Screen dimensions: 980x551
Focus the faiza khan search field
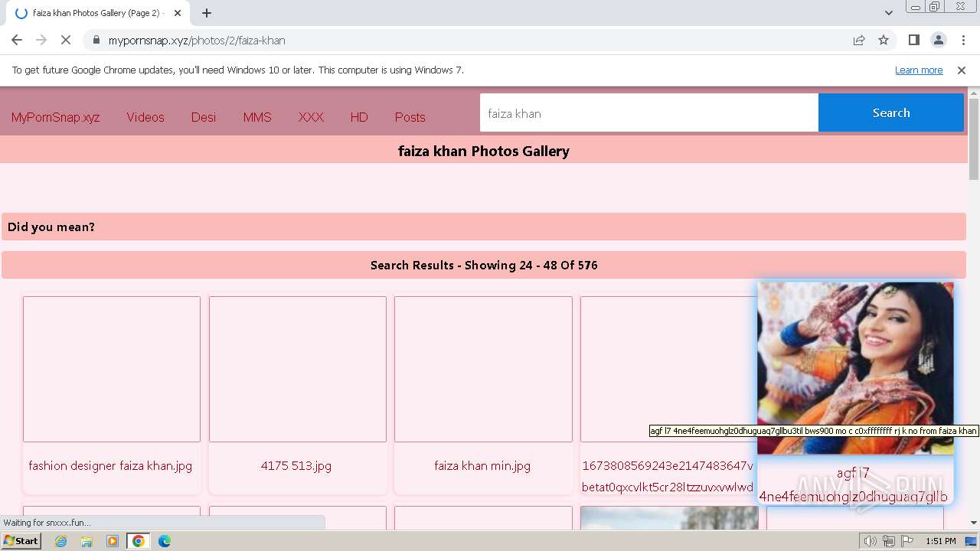649,112
